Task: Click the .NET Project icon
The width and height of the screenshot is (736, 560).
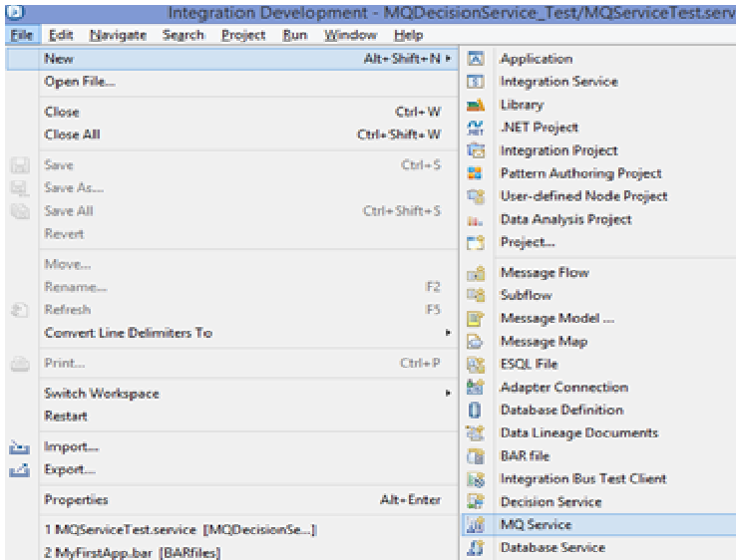Action: pos(476,128)
